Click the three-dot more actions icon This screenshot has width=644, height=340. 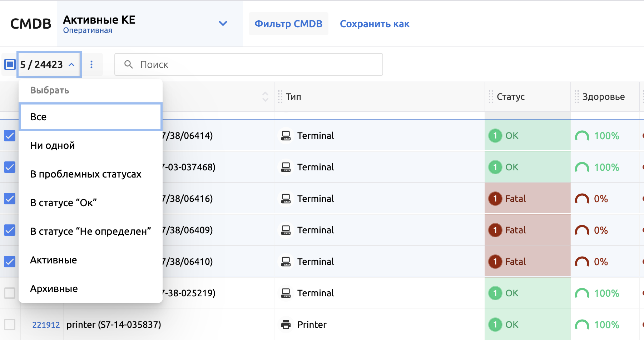pyautogui.click(x=91, y=64)
